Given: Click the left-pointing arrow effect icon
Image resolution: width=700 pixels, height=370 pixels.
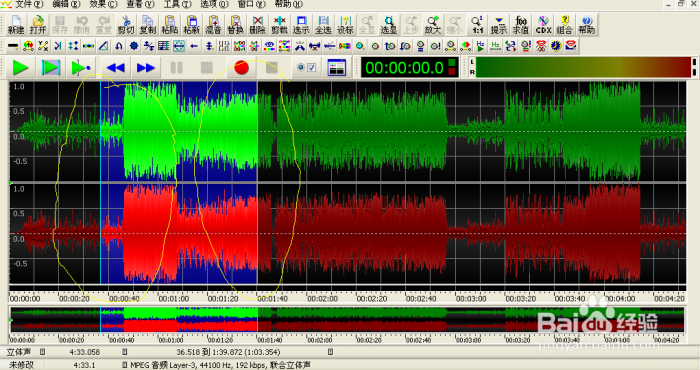Looking at the screenshot, I should pyautogui.click(x=194, y=46).
